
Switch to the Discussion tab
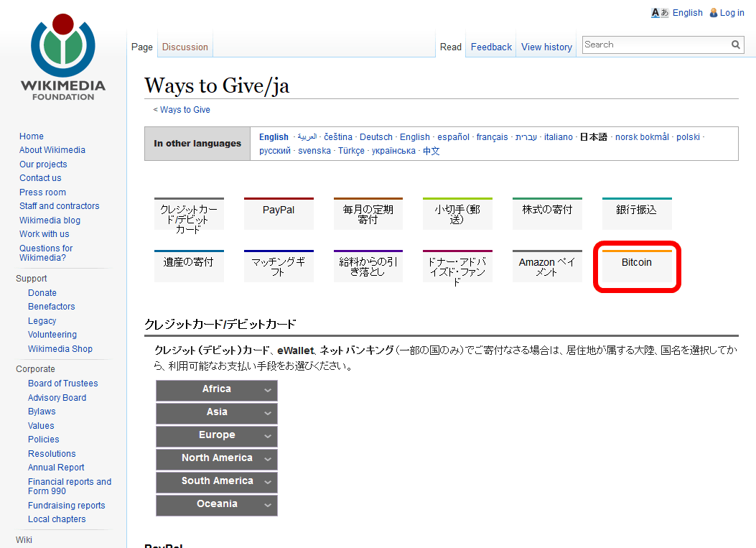185,47
